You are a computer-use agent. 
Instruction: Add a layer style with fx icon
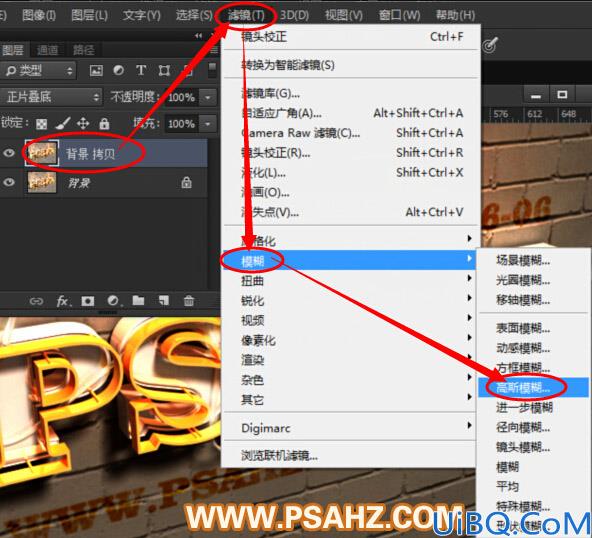click(63, 301)
